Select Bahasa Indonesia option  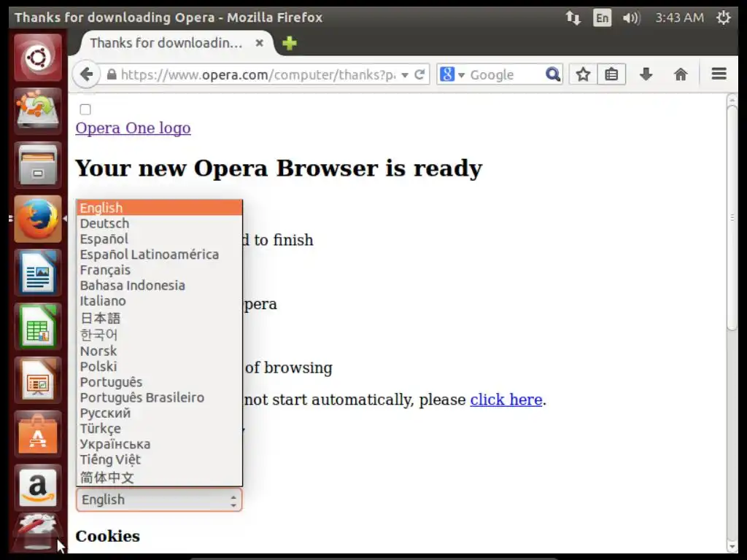(159, 285)
